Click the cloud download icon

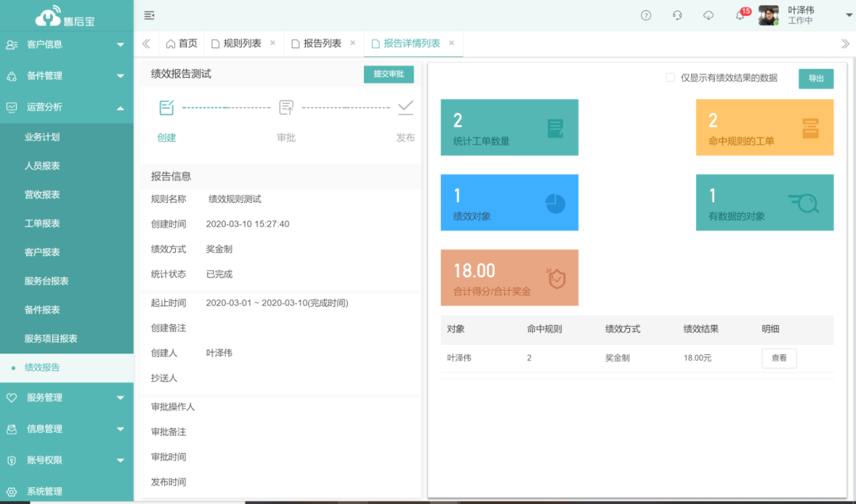[709, 15]
